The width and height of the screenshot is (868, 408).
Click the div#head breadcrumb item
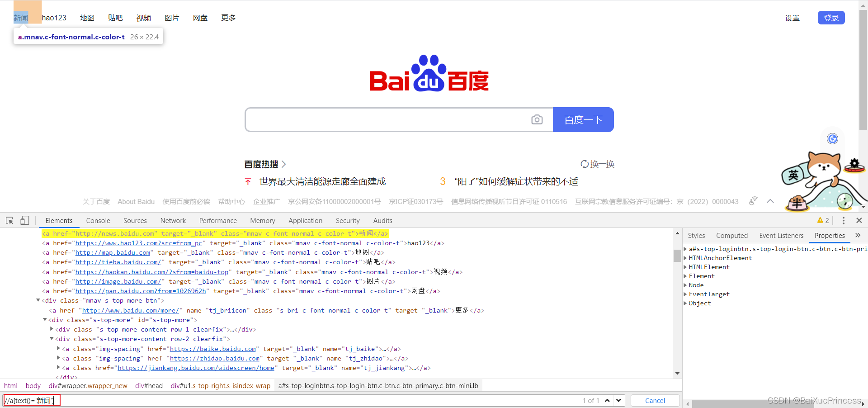(149, 386)
